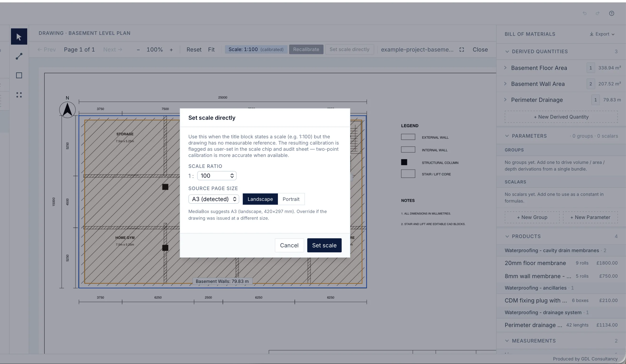Click the 338.94 m² value
Screen dimensions: 626x364
610,68
